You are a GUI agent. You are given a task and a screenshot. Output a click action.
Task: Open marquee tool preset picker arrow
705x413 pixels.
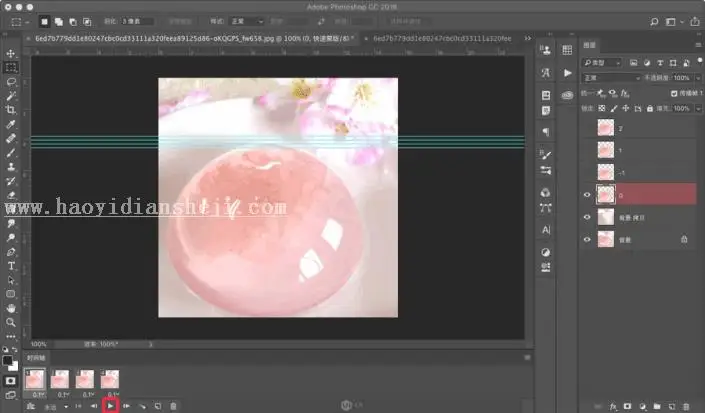pos(27,22)
